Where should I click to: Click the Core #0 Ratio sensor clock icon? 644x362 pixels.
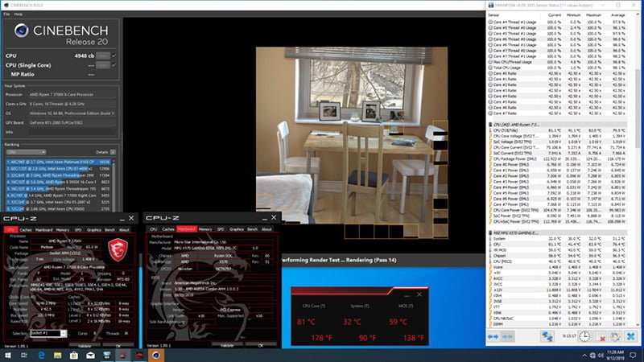[490, 73]
